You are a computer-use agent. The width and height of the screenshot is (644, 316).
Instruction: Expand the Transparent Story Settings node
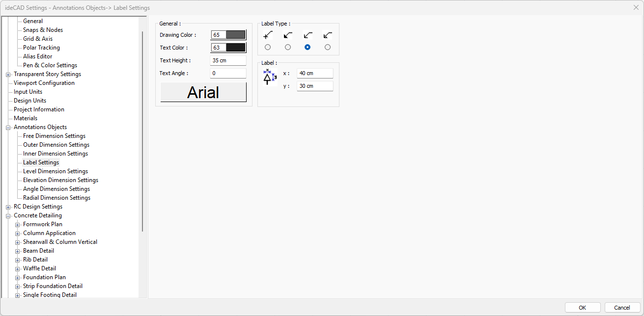coord(8,75)
